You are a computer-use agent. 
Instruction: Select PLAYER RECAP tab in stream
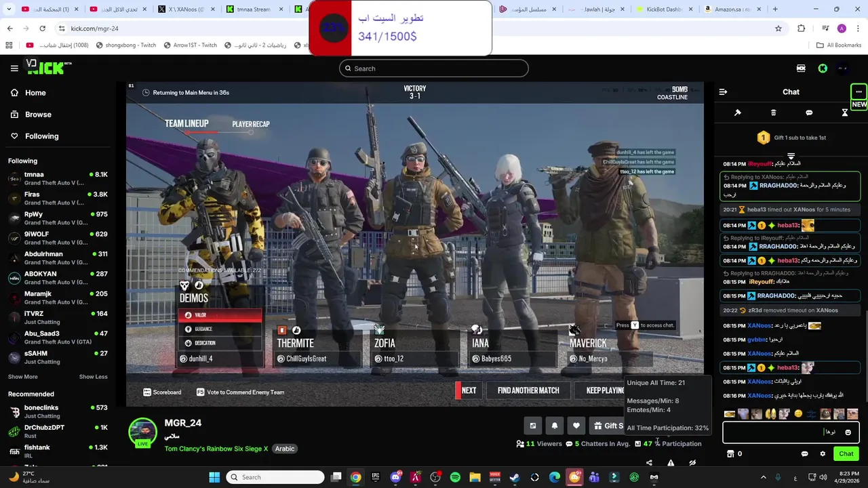(x=251, y=124)
